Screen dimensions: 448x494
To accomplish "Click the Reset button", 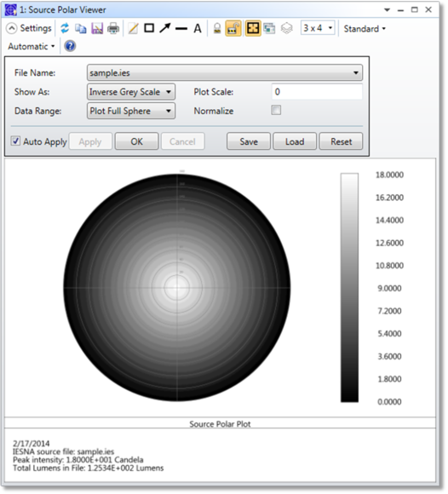I will [342, 141].
